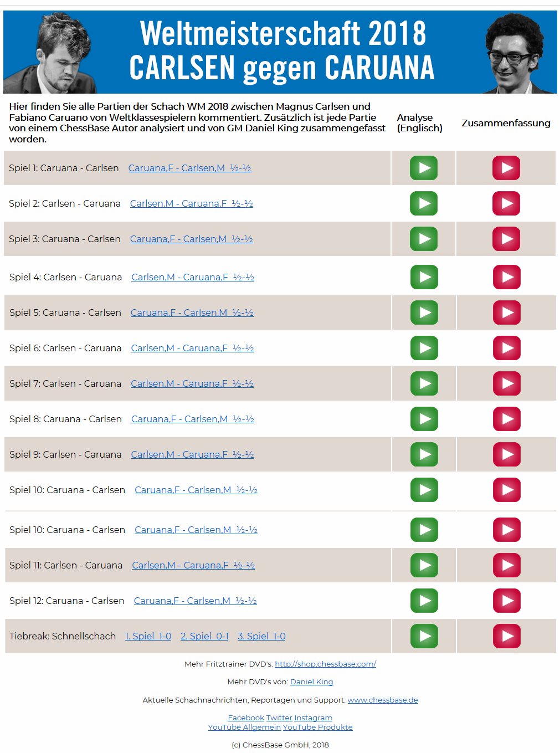Open tiebreak game '2. Spiel 0-1'
This screenshot has height=753, width=560.
(204, 636)
